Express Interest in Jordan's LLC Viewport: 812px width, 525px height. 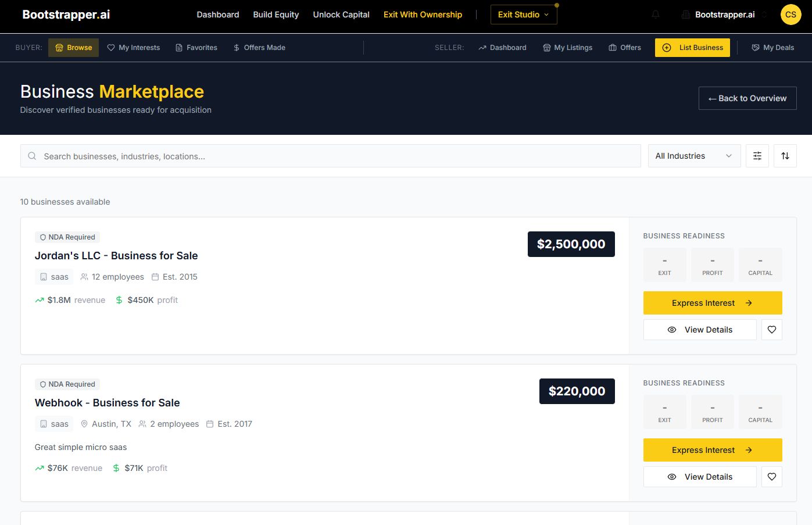coord(713,303)
